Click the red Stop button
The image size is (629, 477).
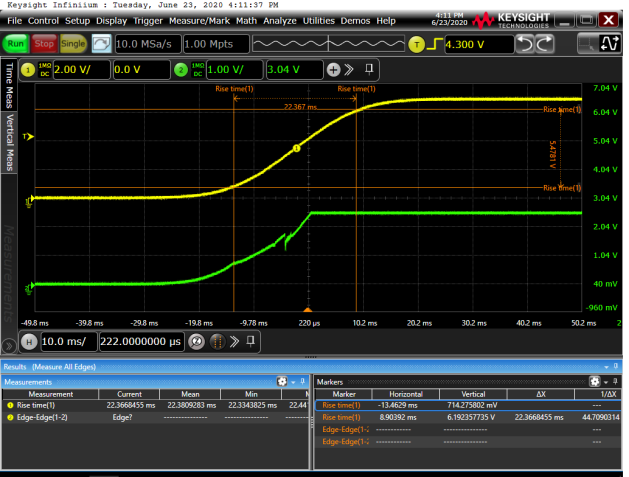pyautogui.click(x=45, y=44)
